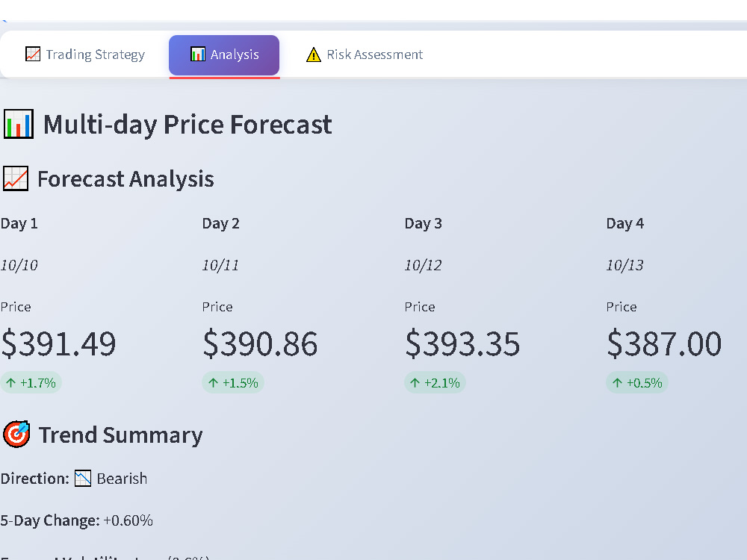Select the Analysis tab
Image resolution: width=747 pixels, height=560 pixels.
click(224, 55)
